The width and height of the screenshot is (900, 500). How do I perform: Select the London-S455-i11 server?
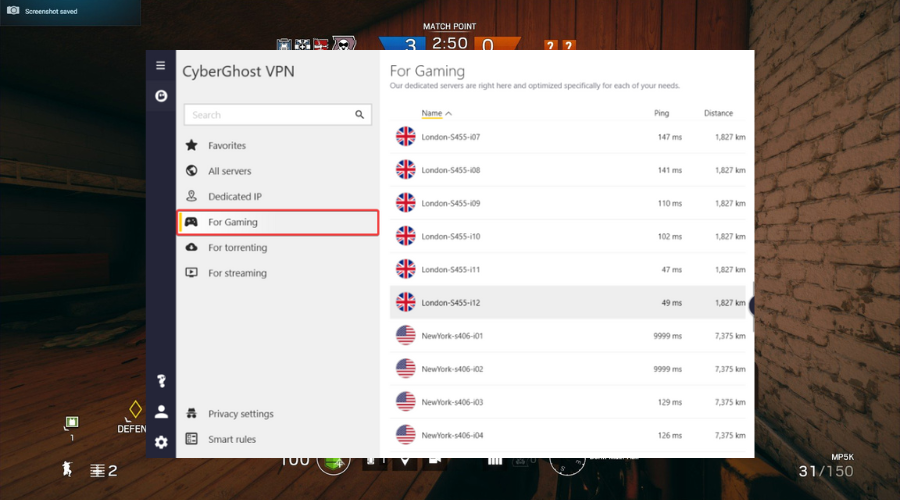click(450, 270)
